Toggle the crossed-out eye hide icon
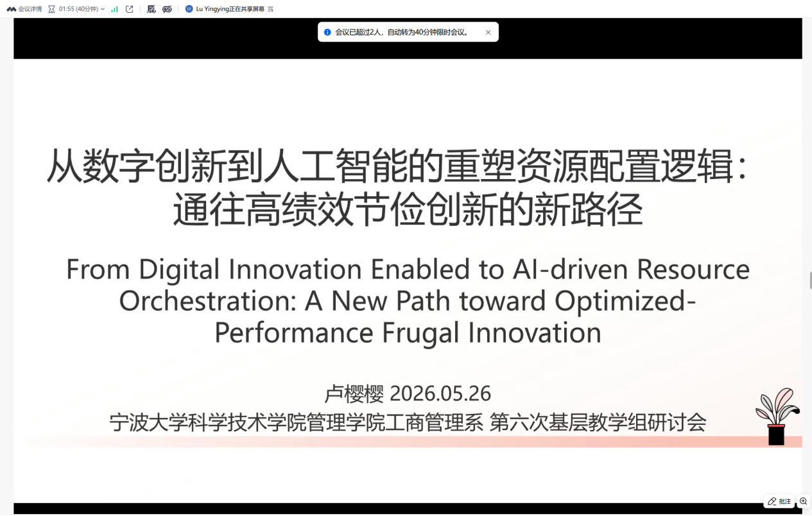The image size is (812, 516). [168, 9]
